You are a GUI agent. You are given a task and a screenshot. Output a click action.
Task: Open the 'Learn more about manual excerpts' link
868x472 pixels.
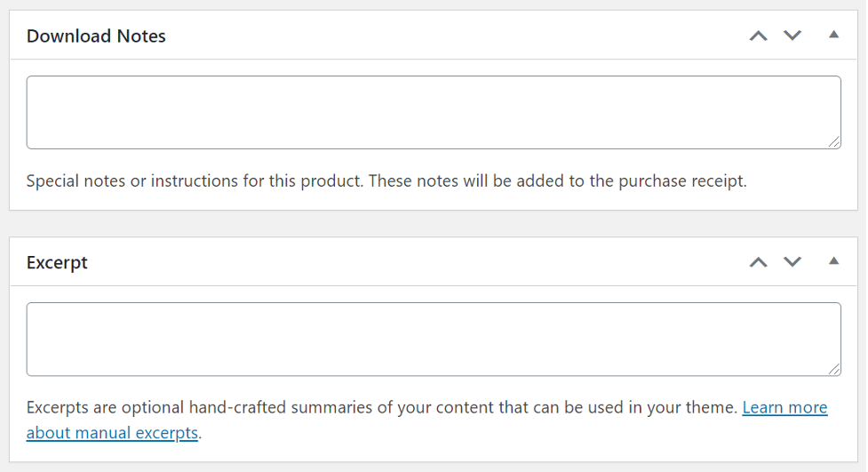point(784,408)
